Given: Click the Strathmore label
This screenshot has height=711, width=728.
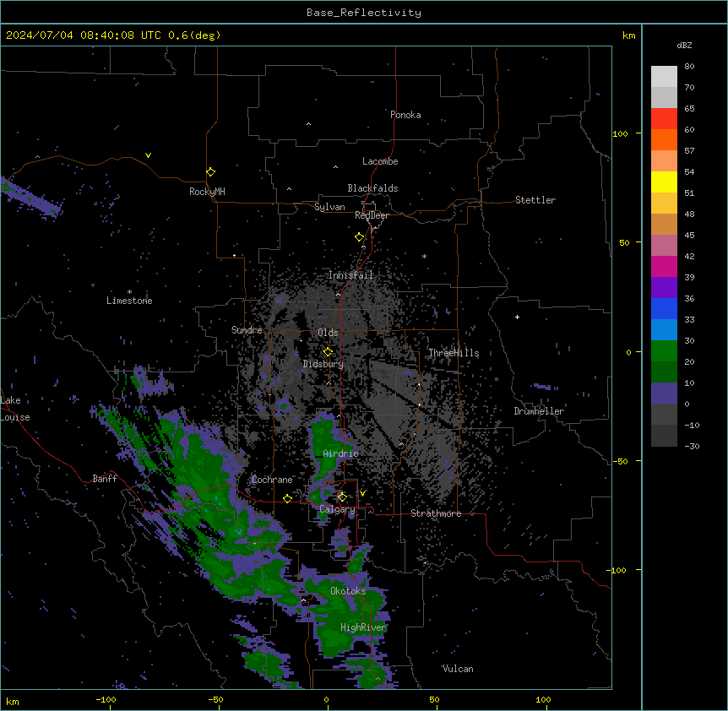Looking at the screenshot, I should coord(436,513).
